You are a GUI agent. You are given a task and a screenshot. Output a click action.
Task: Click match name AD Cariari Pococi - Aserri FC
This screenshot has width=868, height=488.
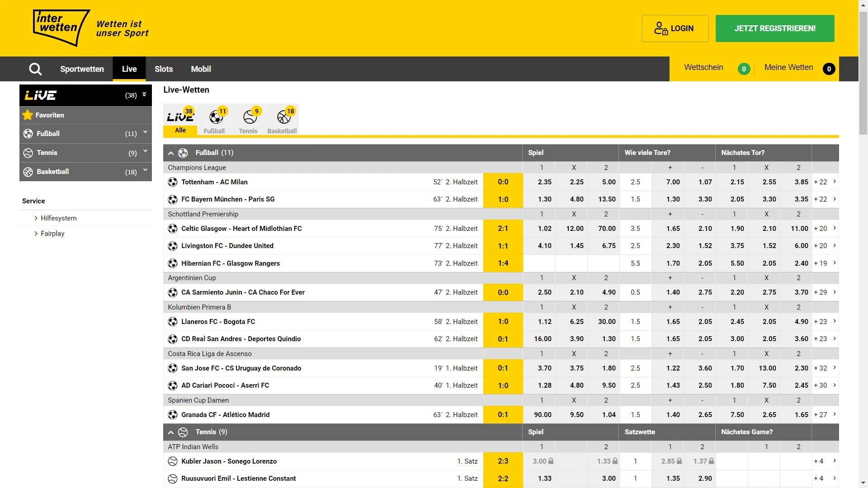(x=225, y=385)
